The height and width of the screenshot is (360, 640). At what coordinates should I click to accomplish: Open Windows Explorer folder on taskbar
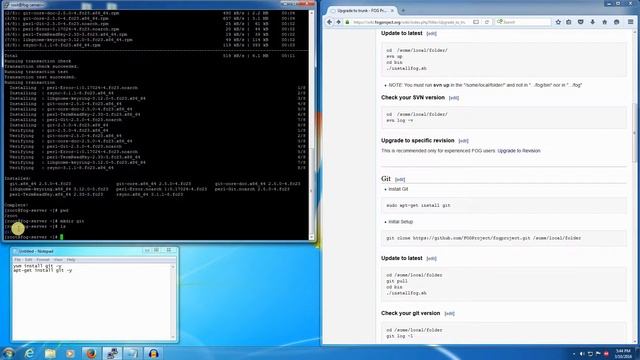50,353
